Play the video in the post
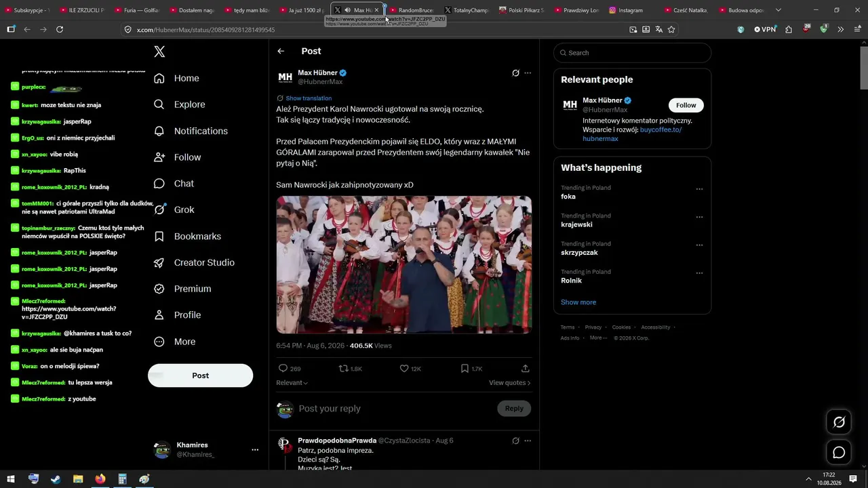This screenshot has height=488, width=868. pyautogui.click(x=404, y=265)
